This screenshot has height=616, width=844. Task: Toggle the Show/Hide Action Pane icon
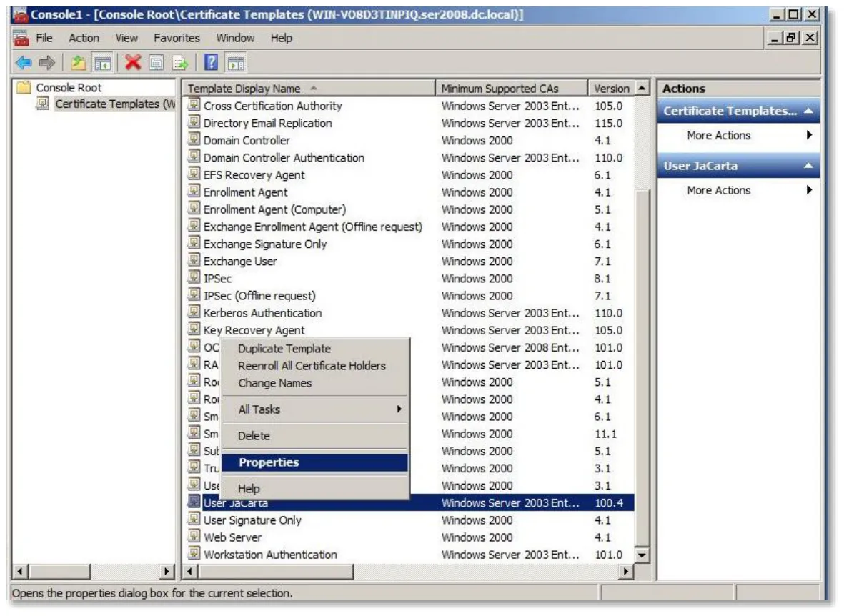point(236,63)
